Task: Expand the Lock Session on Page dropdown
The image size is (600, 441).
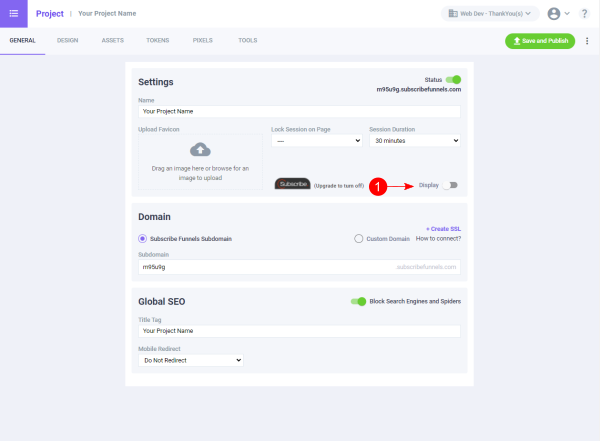Action: [315, 141]
